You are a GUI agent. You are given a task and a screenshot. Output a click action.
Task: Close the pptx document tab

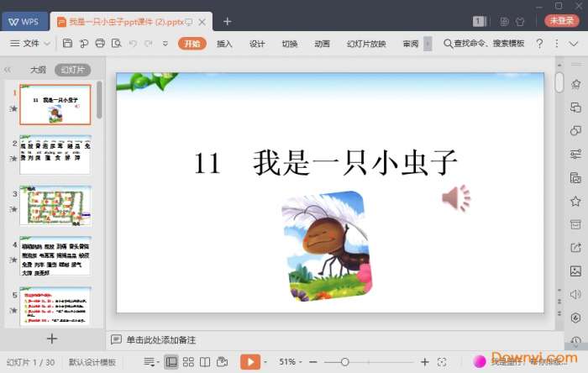point(202,22)
